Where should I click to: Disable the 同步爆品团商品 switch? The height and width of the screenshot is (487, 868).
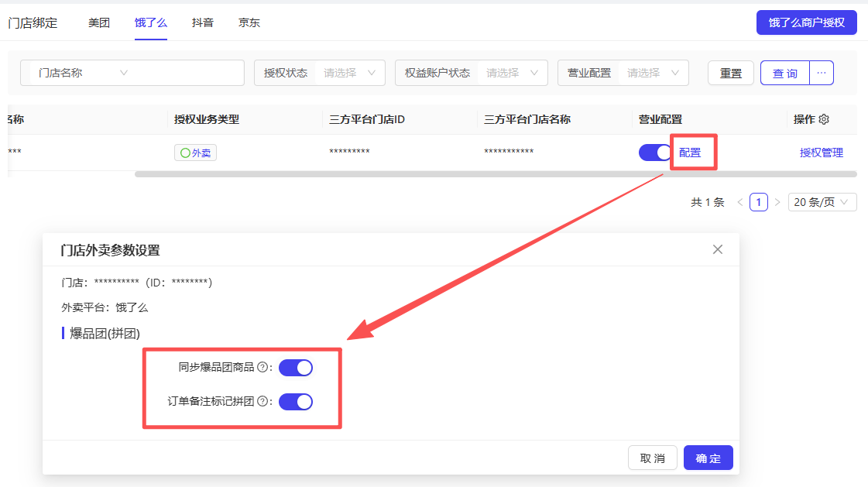(295, 367)
